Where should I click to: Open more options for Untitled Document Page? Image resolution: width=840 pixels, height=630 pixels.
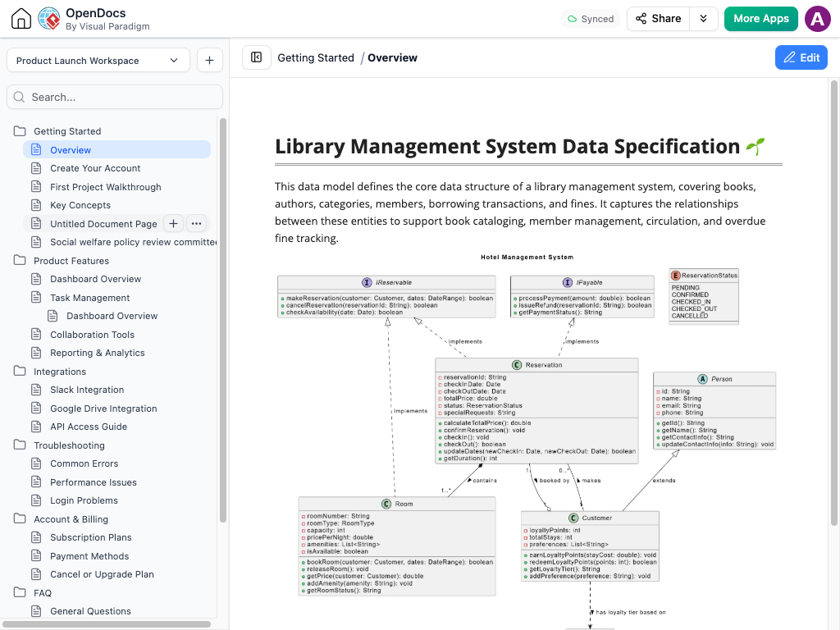(197, 223)
